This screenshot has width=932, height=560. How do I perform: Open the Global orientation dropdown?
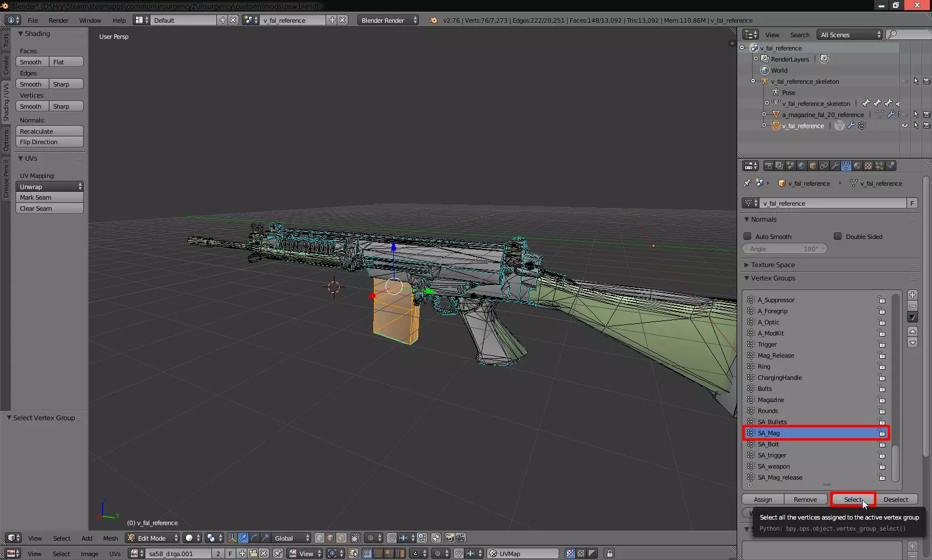[291, 538]
